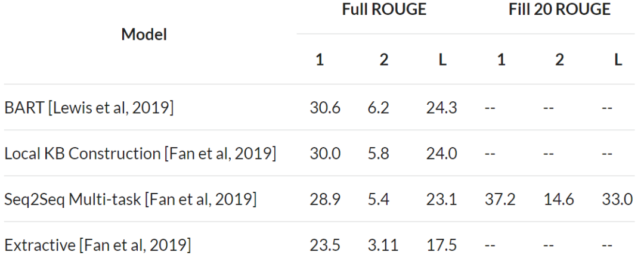
Task: Open the BART [Lewis et al, 2019] entry
Action: pyautogui.click(x=89, y=108)
